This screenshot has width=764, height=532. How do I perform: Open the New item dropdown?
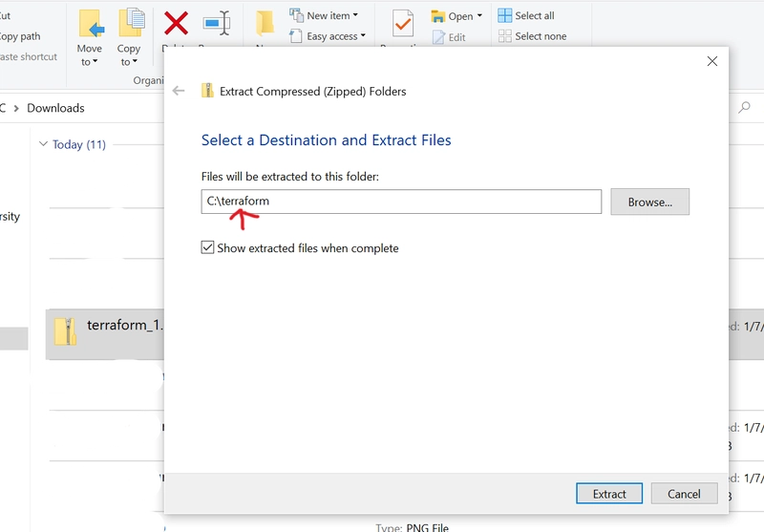click(355, 15)
